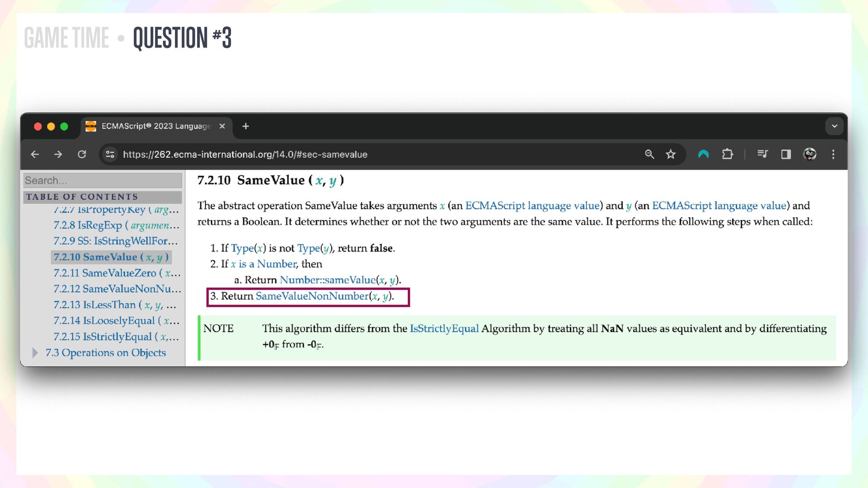
Task: Close the ECMAScript tab
Action: pos(222,127)
